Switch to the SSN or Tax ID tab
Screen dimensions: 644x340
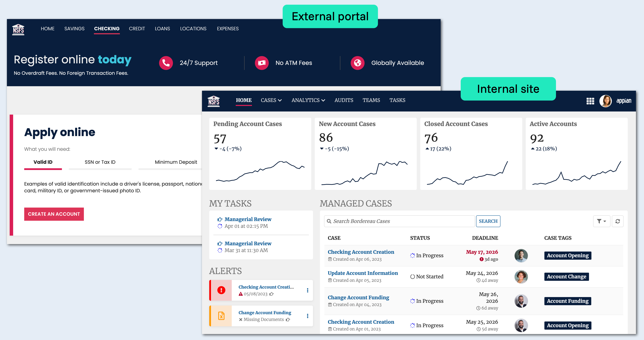tap(100, 162)
